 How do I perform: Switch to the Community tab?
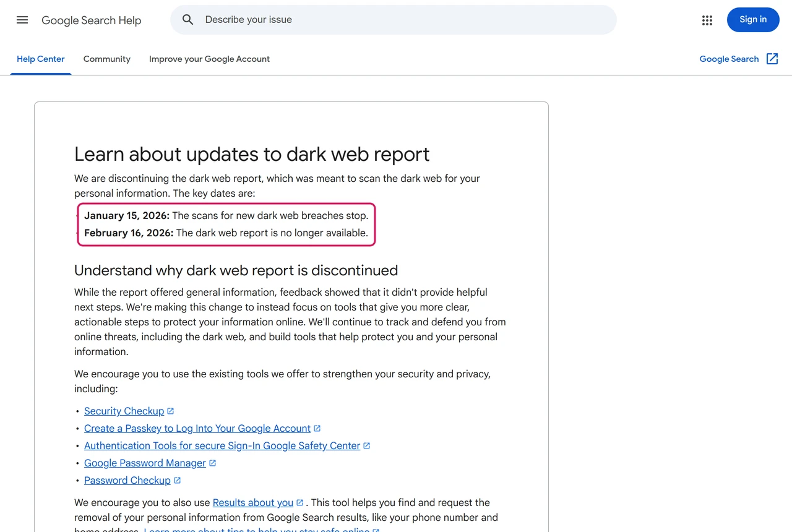pyautogui.click(x=107, y=59)
